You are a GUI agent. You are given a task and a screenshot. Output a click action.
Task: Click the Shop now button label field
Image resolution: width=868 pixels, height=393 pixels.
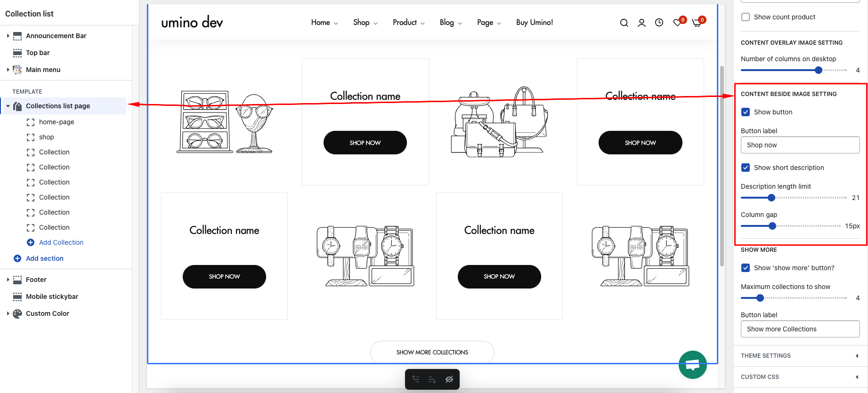[x=800, y=145]
